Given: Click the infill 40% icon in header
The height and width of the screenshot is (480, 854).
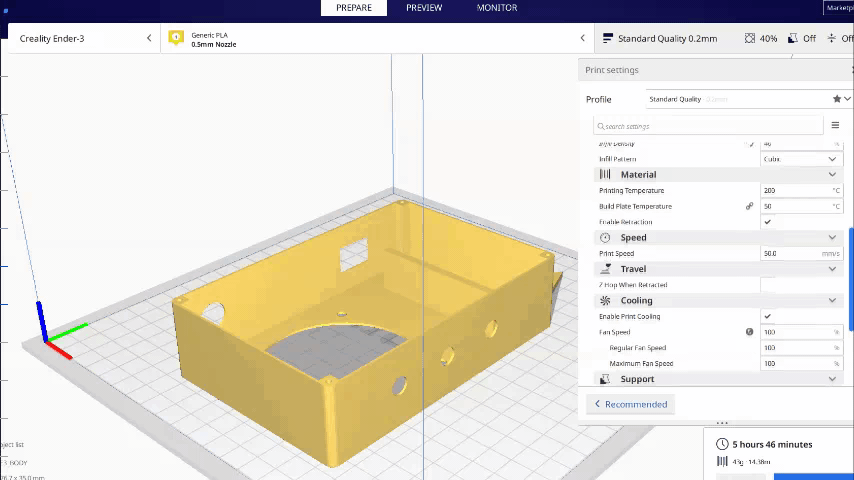Looking at the screenshot, I should coord(750,38).
